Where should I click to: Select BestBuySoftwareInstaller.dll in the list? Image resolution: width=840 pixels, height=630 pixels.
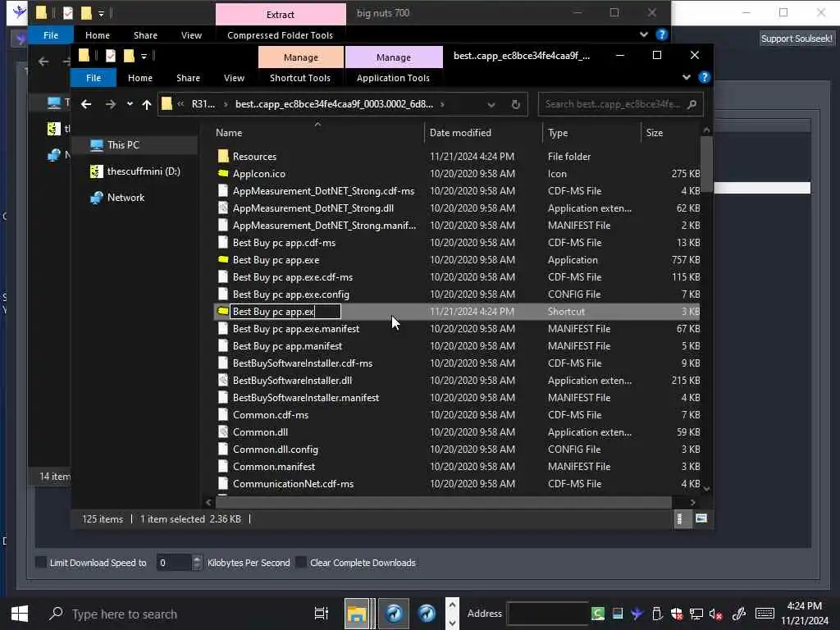coord(456,381)
